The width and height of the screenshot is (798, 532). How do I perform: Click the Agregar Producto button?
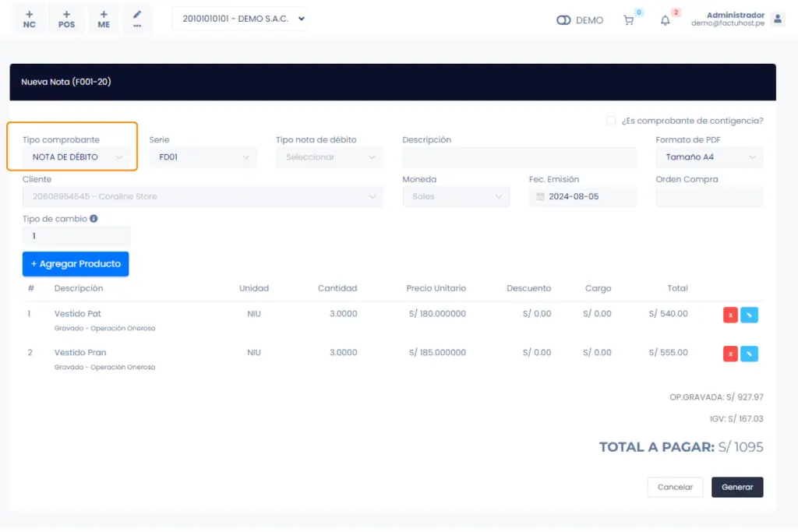click(x=76, y=264)
